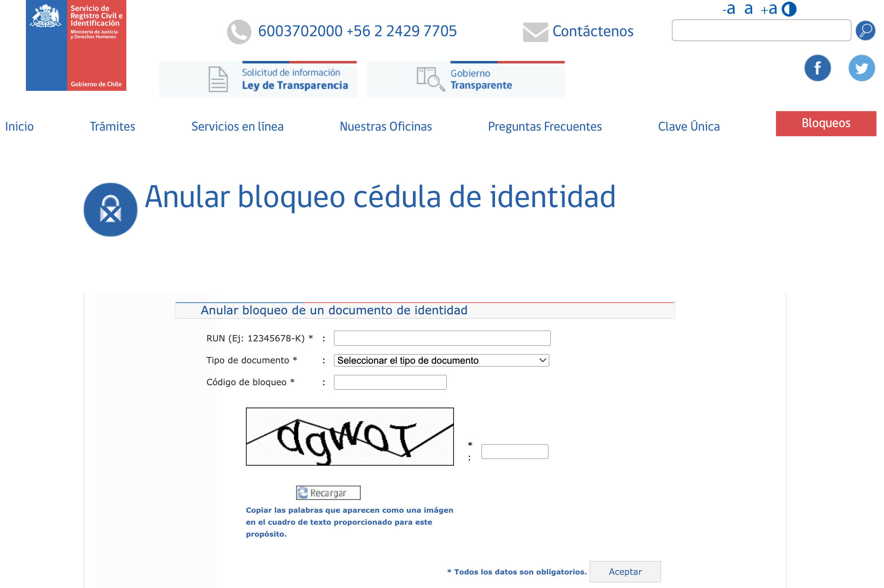Click the search magnifier icon
This screenshot has width=884, height=588.
click(865, 31)
